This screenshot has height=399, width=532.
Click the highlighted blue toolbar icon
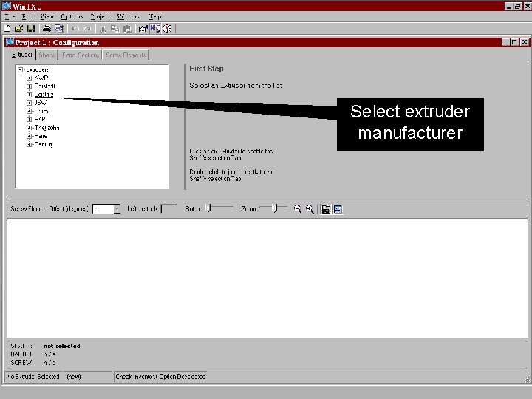coord(155,29)
